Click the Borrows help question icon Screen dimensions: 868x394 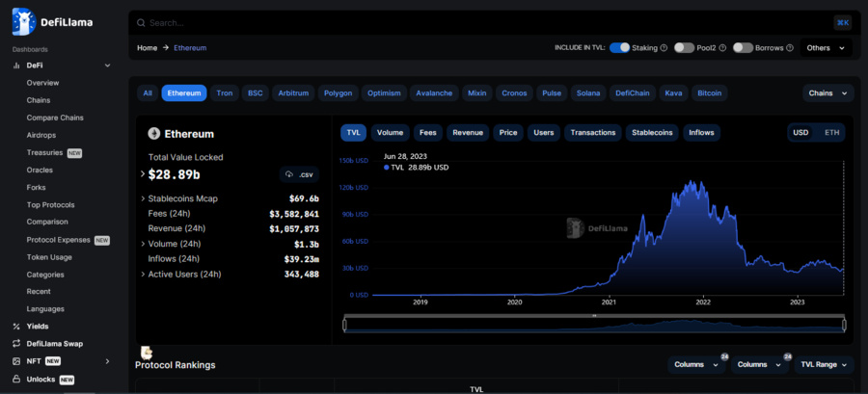pos(790,48)
